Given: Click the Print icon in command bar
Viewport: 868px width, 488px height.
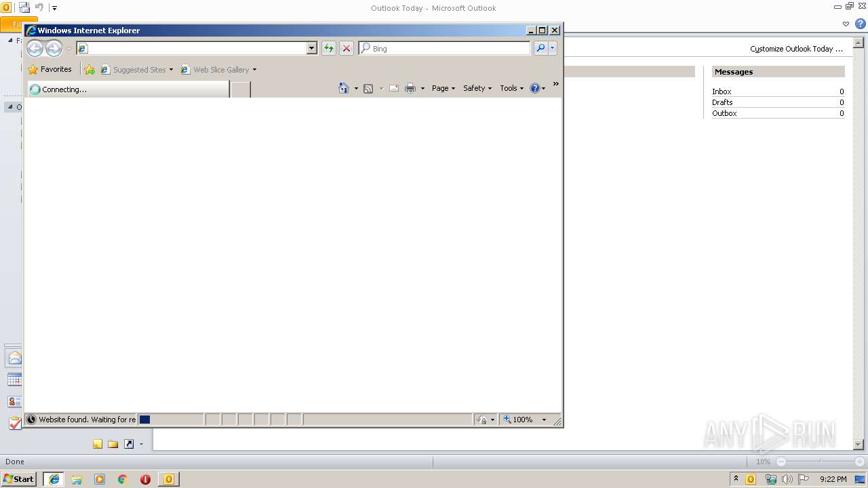Looking at the screenshot, I should (410, 88).
